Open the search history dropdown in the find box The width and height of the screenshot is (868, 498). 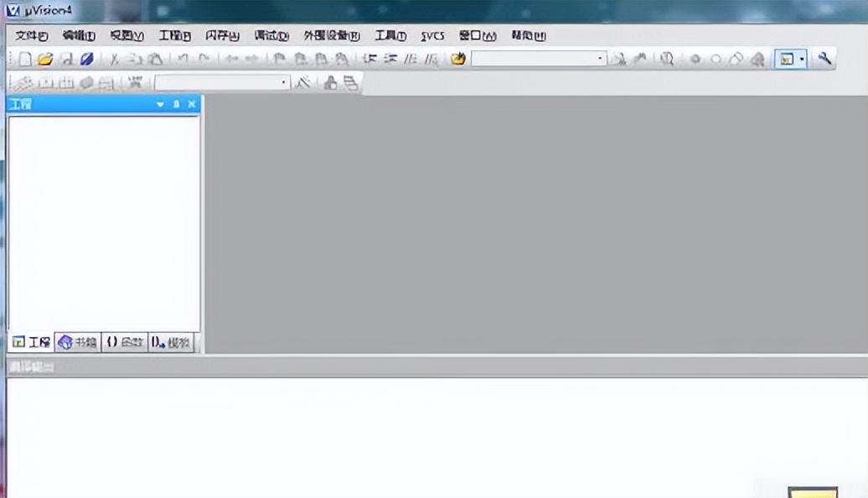coord(600,59)
